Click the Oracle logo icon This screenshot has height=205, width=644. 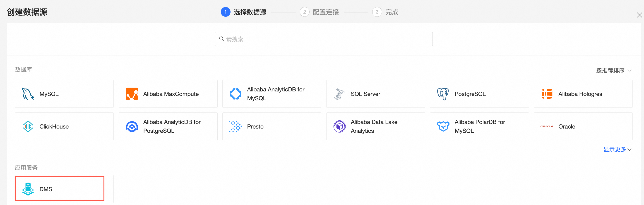[547, 126]
